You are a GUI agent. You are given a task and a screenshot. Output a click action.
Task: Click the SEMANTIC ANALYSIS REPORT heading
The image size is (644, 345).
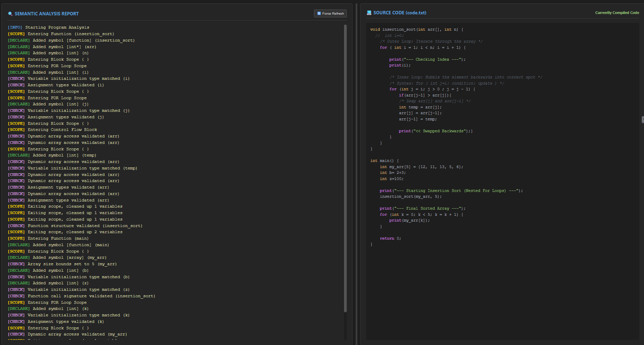click(47, 14)
